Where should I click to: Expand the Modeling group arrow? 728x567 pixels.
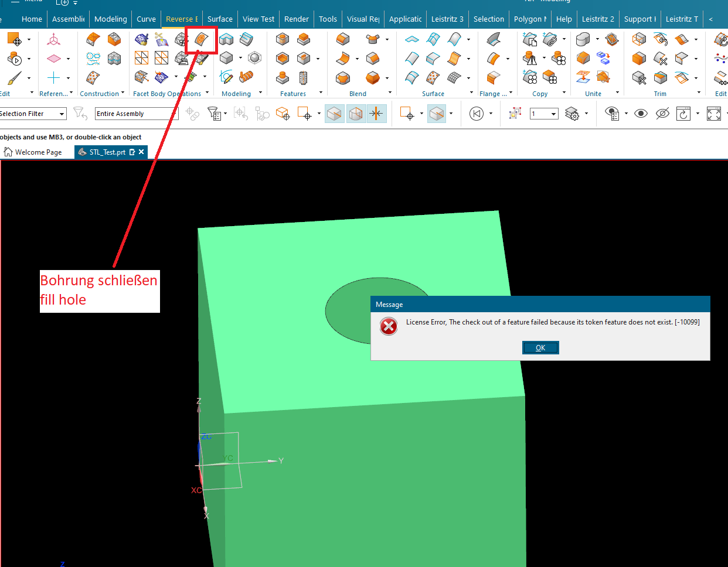[261, 93]
